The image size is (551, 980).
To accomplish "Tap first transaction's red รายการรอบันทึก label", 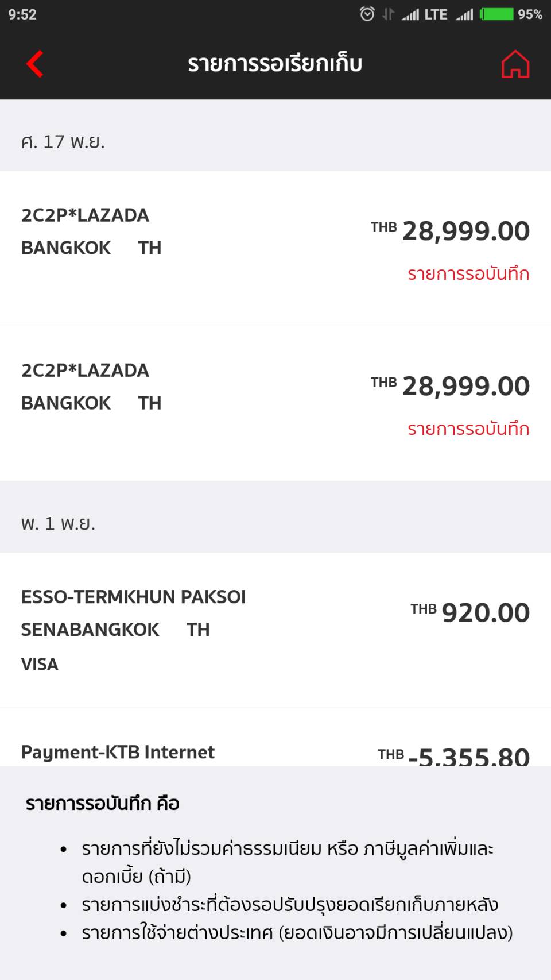I will 468,274.
